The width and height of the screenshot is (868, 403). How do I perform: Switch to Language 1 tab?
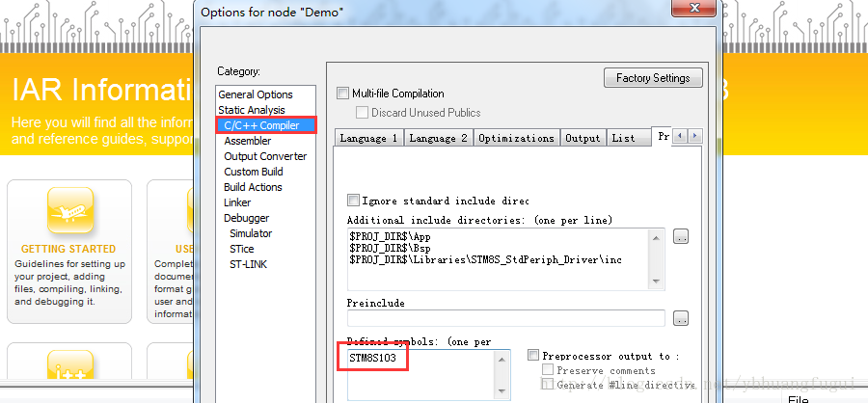pos(368,138)
